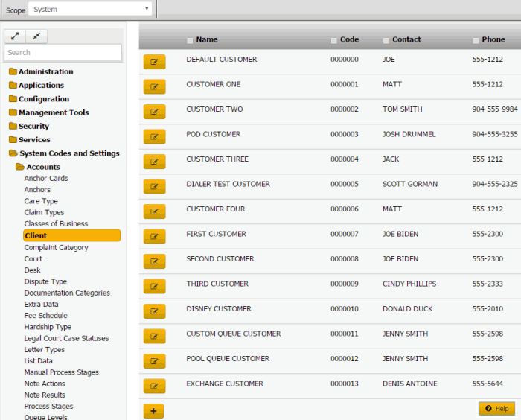Collapse all tree nodes using collapse icon
This screenshot has height=420, width=521.
[x=36, y=36]
